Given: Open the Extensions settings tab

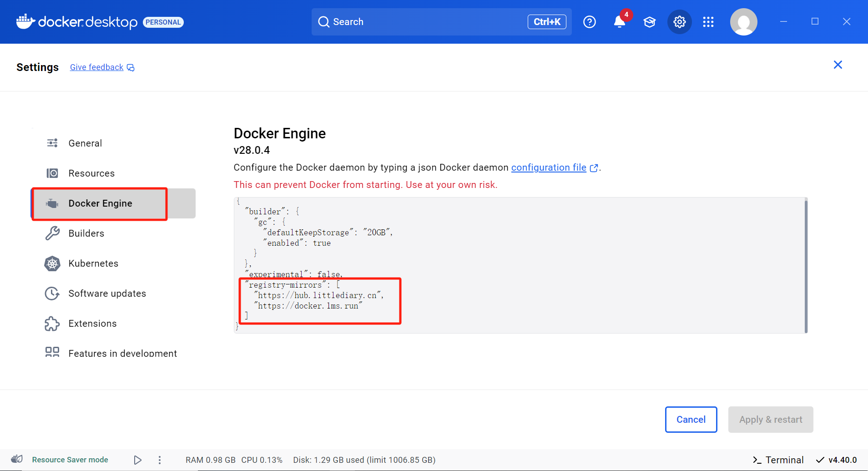Looking at the screenshot, I should 114,324.
